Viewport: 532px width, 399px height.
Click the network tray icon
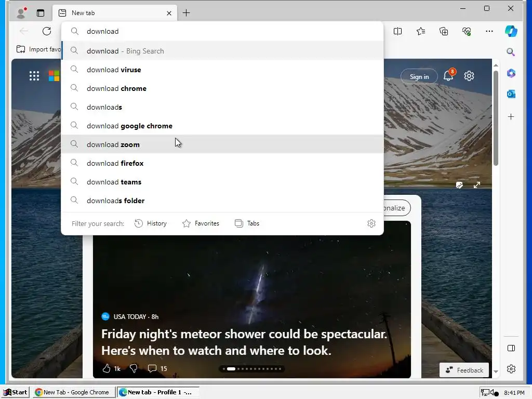coord(485,393)
